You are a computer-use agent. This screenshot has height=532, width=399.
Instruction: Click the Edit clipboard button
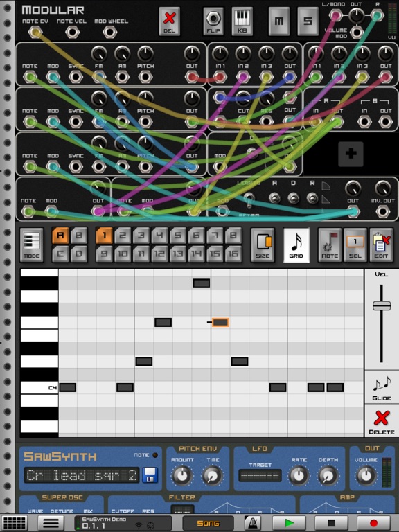381,245
